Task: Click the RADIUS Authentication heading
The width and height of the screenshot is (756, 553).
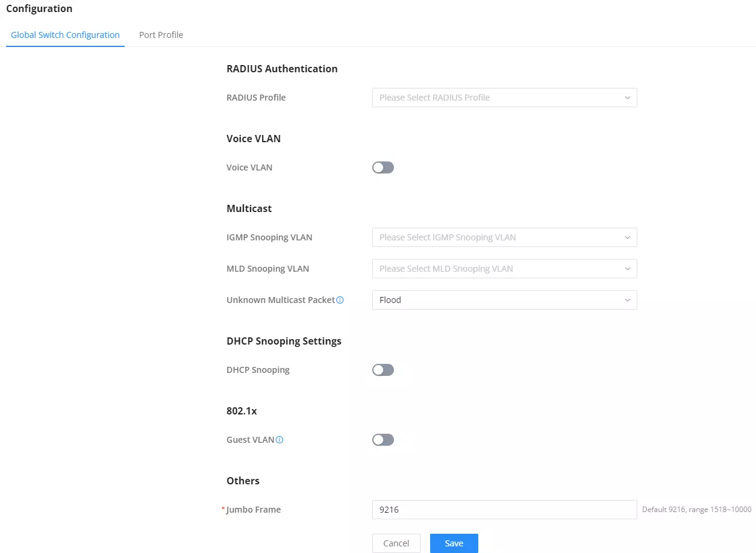Action: point(282,69)
